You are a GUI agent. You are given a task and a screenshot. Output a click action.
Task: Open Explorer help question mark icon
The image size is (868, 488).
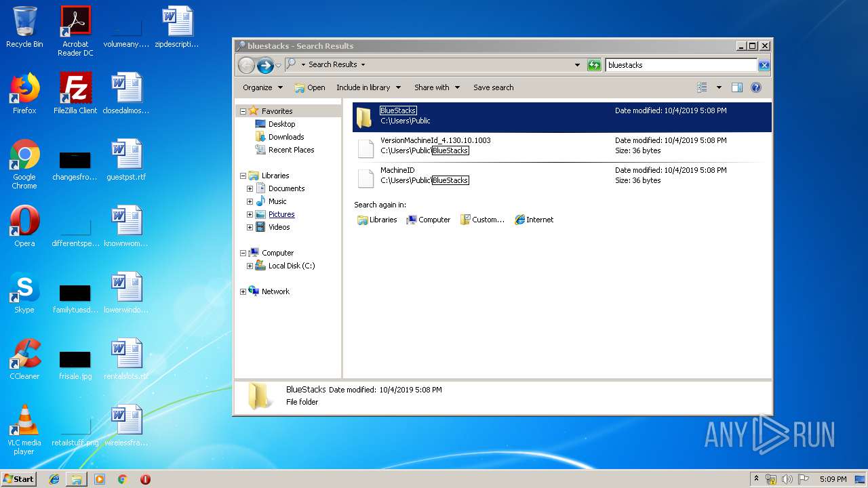[756, 87]
